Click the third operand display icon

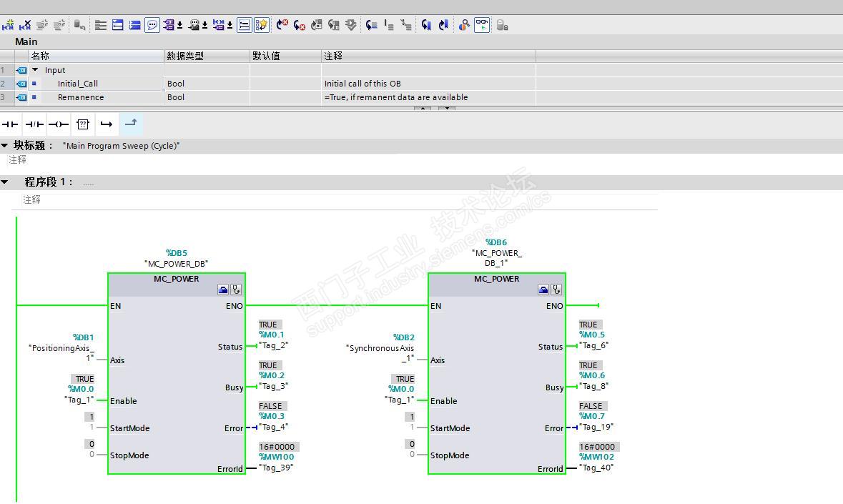(x=218, y=25)
